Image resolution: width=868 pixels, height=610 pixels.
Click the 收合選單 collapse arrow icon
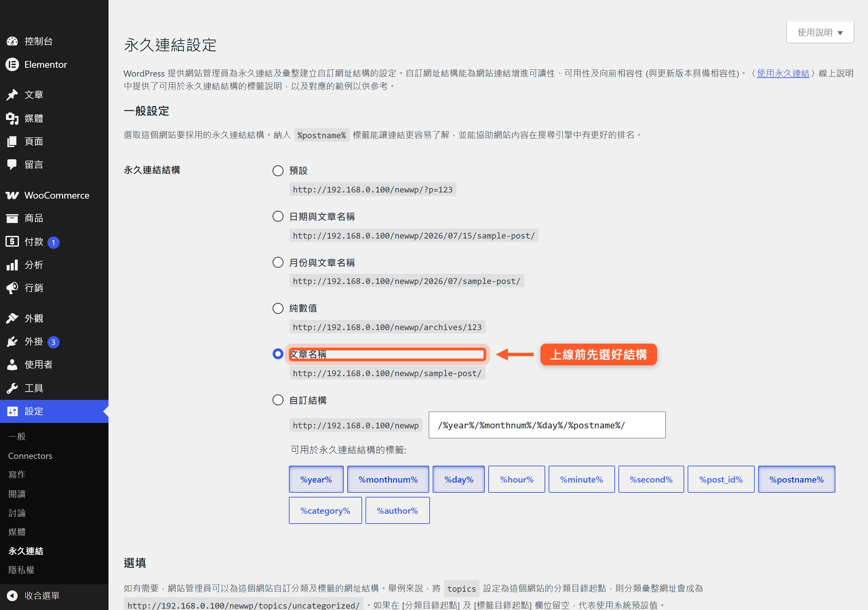point(12,596)
